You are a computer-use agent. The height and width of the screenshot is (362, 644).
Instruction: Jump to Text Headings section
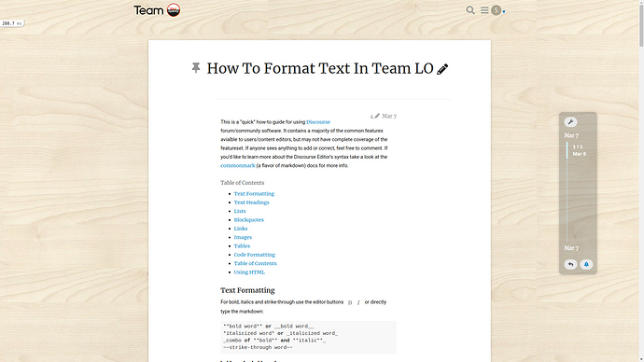coord(251,202)
